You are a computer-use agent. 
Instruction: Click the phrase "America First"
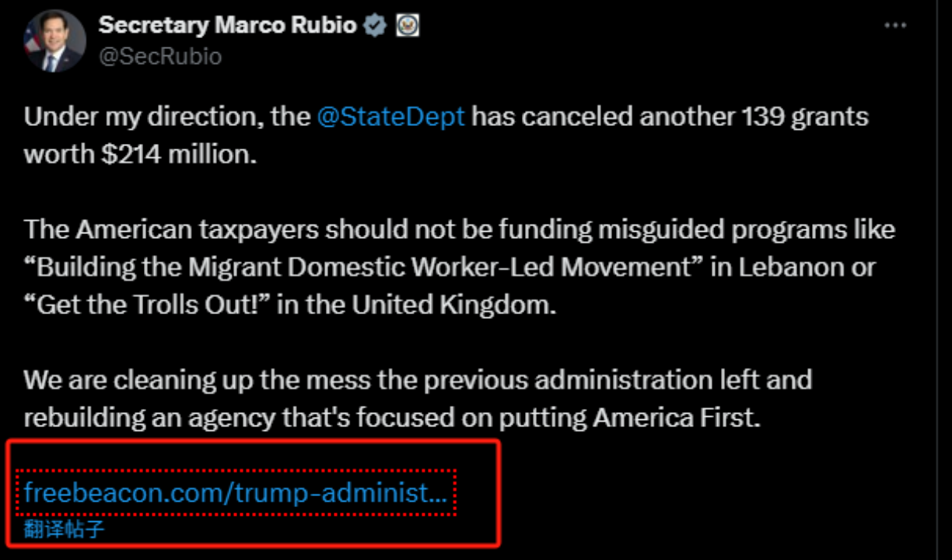pyautogui.click(x=674, y=418)
